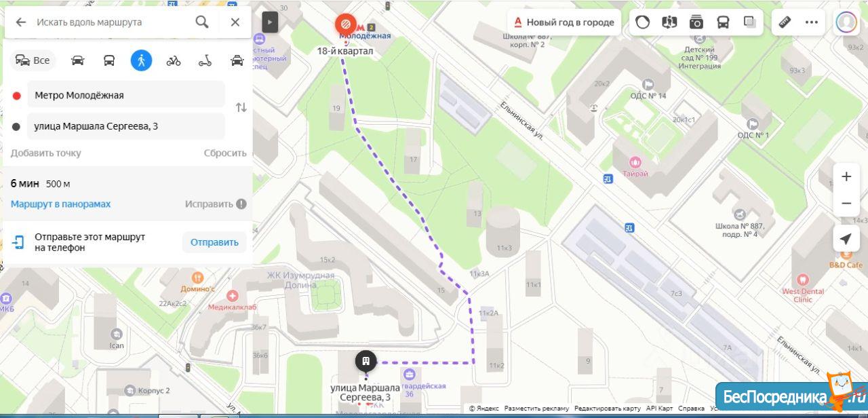The height and width of the screenshot is (418, 868).
Task: Open "Маршрут в панорамах" link
Action: point(60,204)
